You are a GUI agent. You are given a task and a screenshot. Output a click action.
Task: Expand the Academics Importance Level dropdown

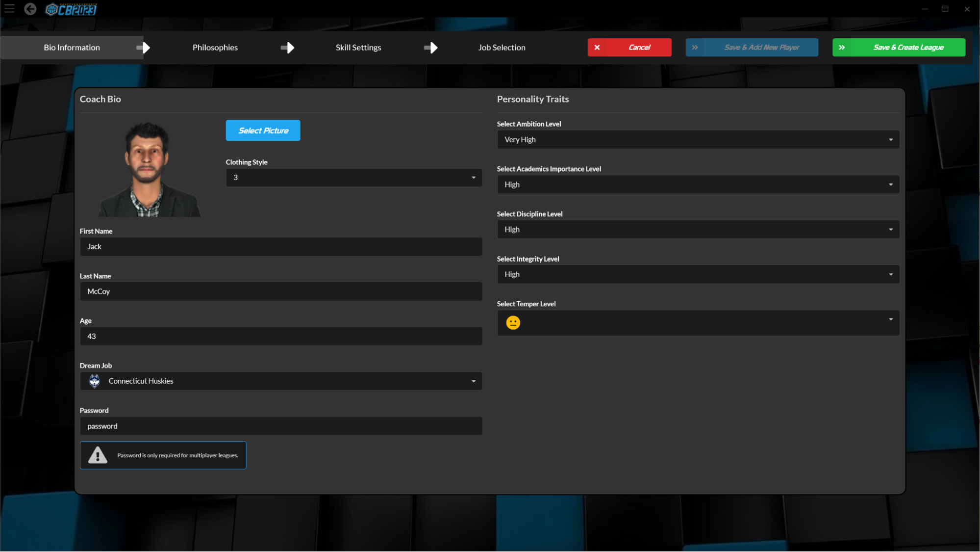[x=698, y=184]
